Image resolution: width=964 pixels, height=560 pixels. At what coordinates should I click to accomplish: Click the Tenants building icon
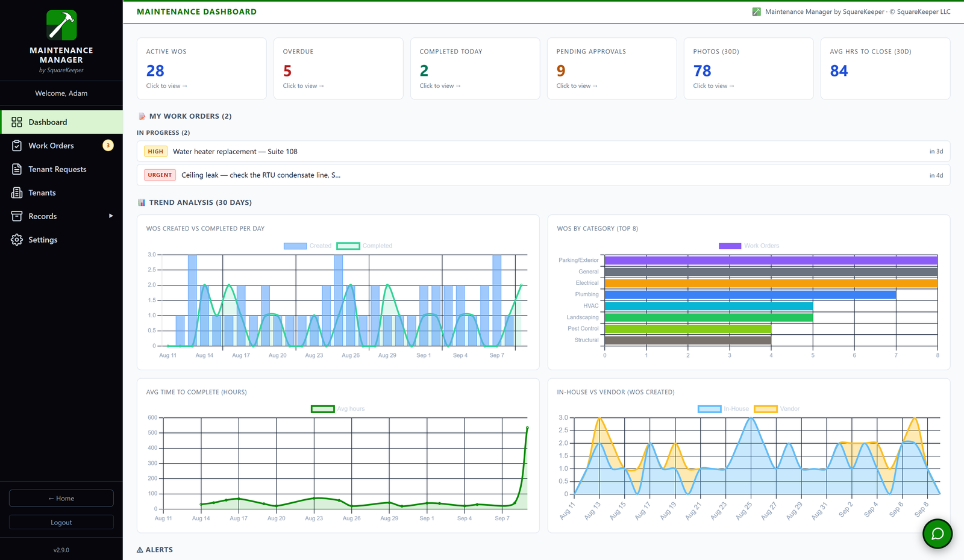(17, 193)
